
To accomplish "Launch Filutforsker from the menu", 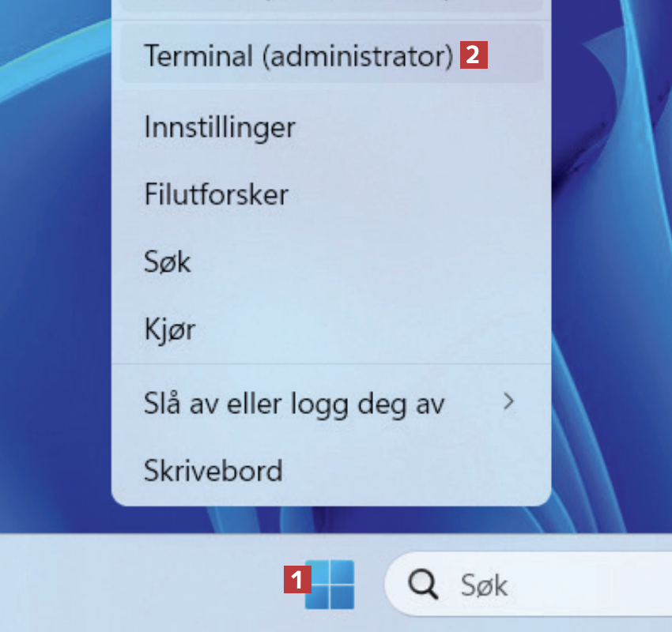I will tap(216, 194).
